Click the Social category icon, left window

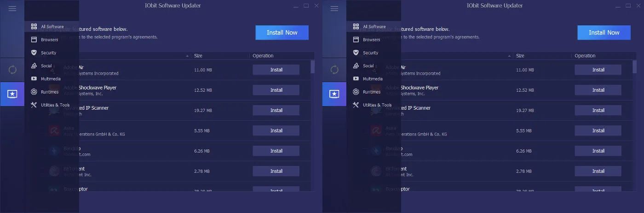[34, 65]
